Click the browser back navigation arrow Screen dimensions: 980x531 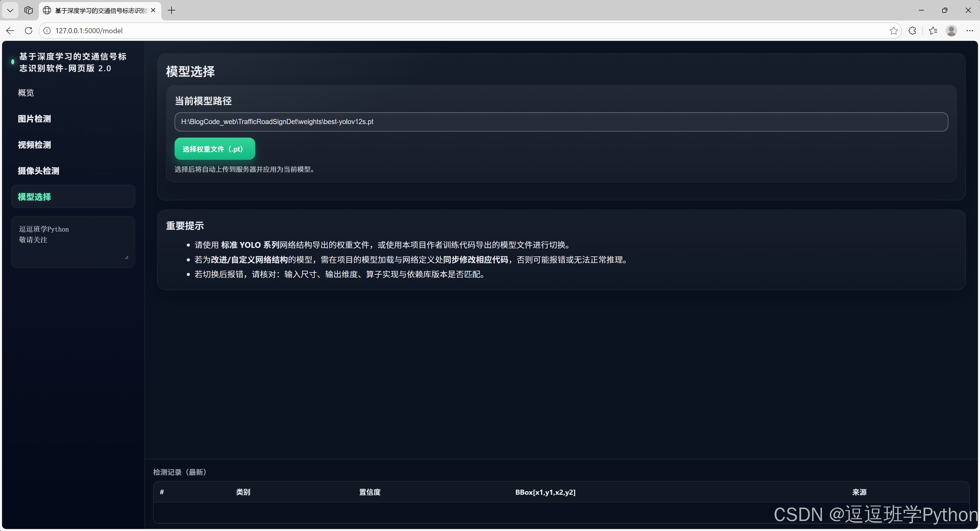[x=10, y=31]
